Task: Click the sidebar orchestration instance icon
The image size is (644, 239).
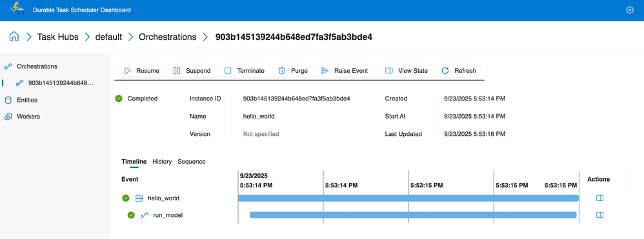Action: tap(19, 83)
